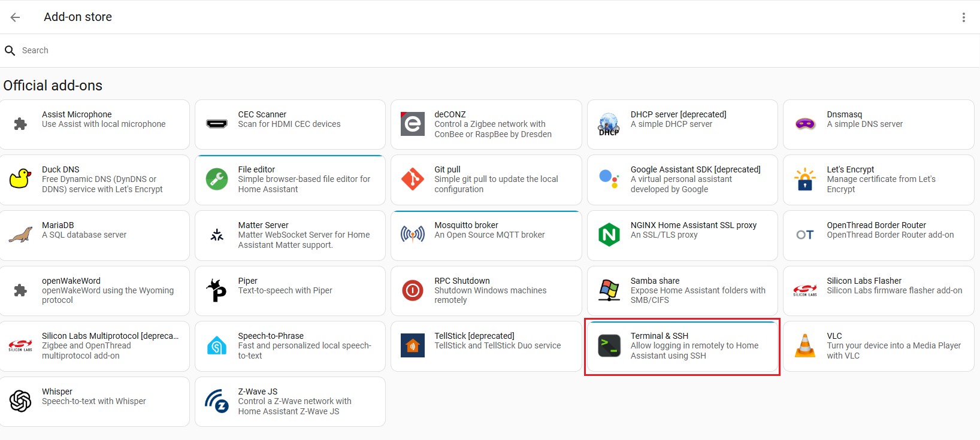
Task: Open the Dnsmasq add-on title
Action: coord(844,114)
